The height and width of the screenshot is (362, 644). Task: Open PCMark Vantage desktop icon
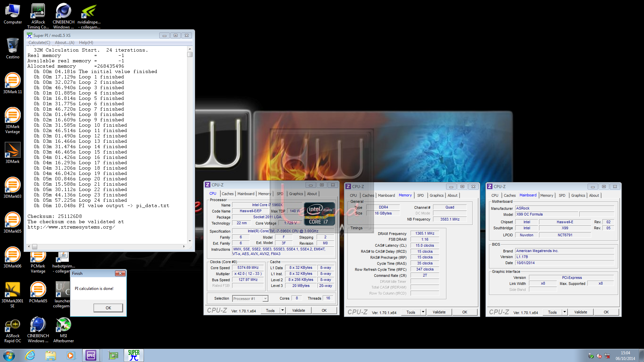pyautogui.click(x=38, y=262)
